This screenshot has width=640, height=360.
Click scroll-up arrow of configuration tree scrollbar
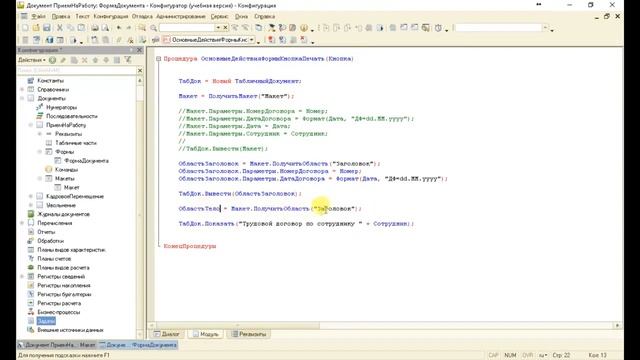coord(140,80)
